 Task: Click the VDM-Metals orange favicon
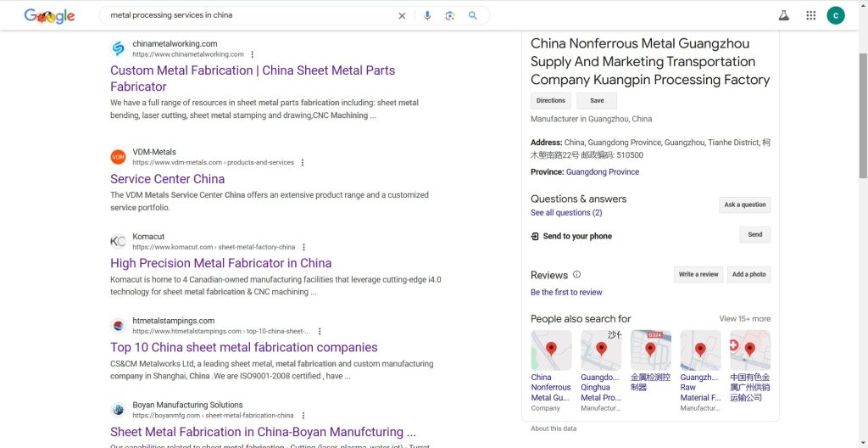[x=118, y=157]
